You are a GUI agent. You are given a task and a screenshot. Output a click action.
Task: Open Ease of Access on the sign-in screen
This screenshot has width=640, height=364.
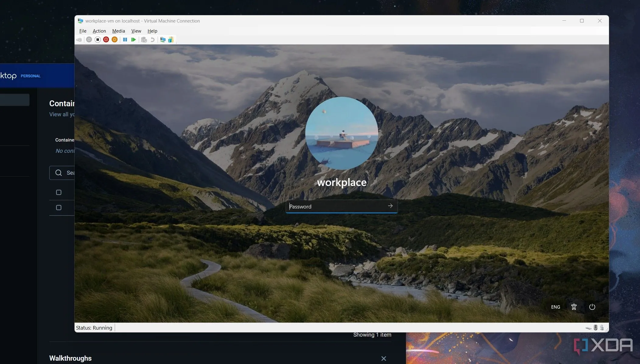pyautogui.click(x=574, y=307)
